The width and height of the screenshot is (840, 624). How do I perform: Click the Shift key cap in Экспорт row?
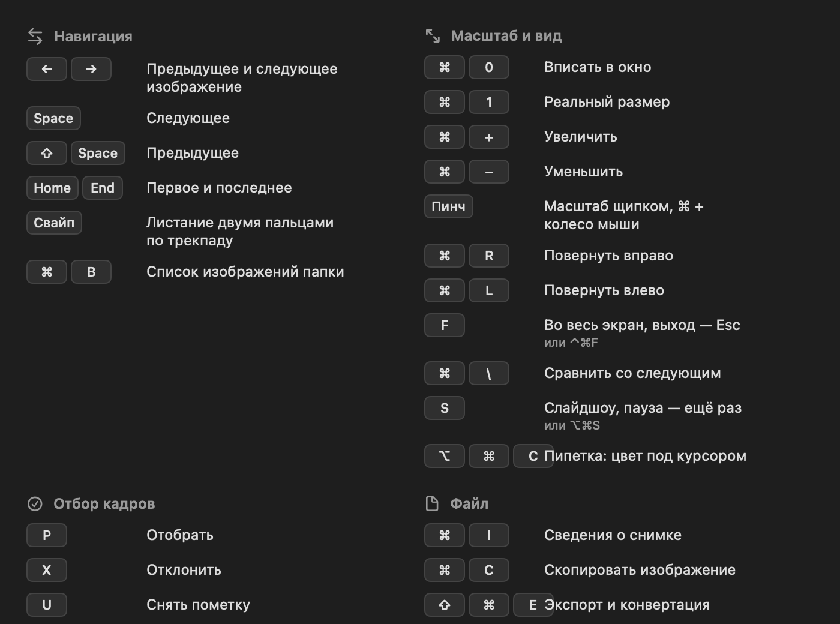click(x=445, y=605)
